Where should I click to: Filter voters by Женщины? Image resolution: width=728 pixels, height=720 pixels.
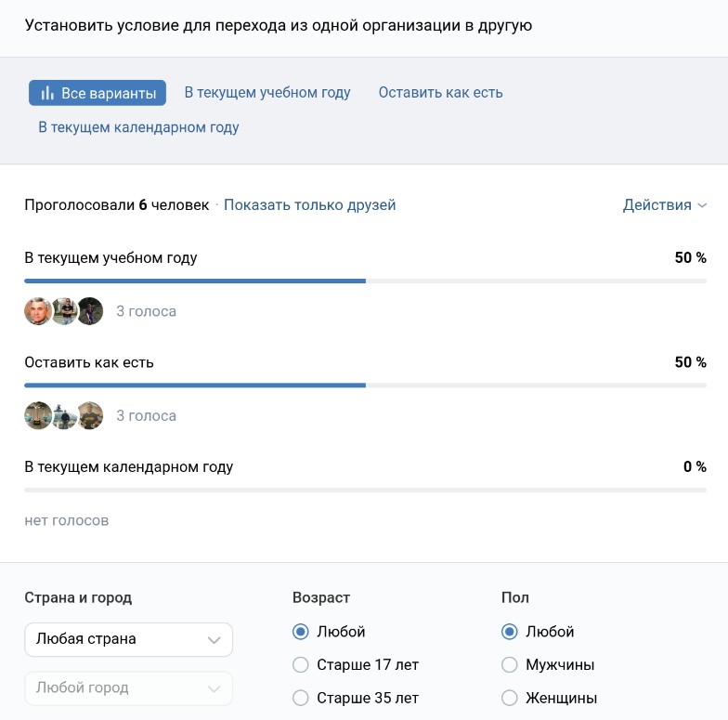(509, 698)
